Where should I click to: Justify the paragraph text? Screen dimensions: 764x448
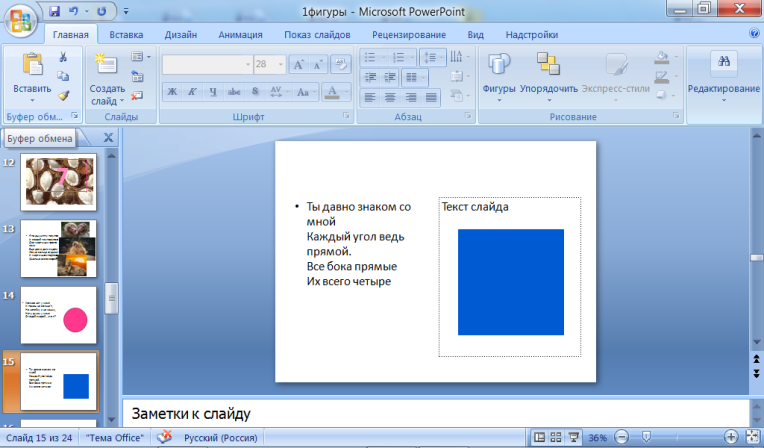click(x=431, y=97)
